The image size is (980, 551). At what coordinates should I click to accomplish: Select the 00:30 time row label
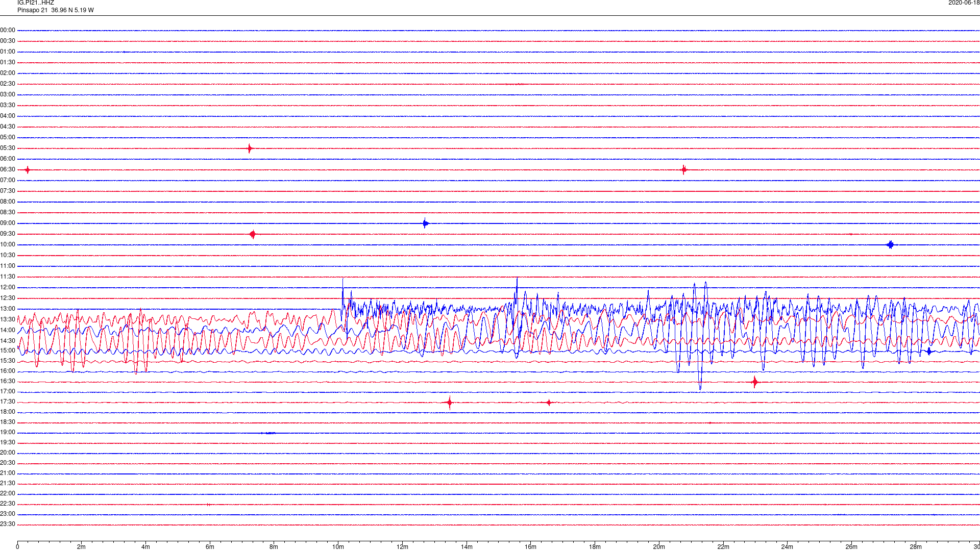tap(8, 41)
